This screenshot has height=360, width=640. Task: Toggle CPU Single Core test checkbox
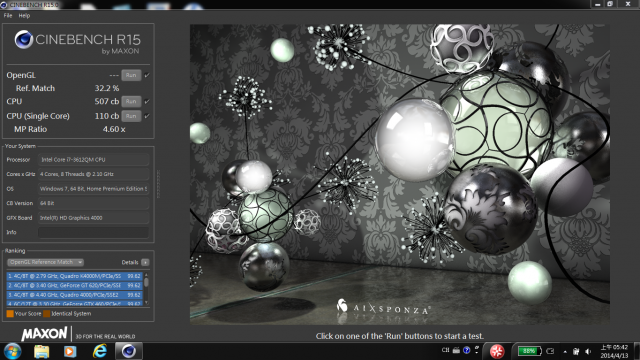(x=147, y=116)
